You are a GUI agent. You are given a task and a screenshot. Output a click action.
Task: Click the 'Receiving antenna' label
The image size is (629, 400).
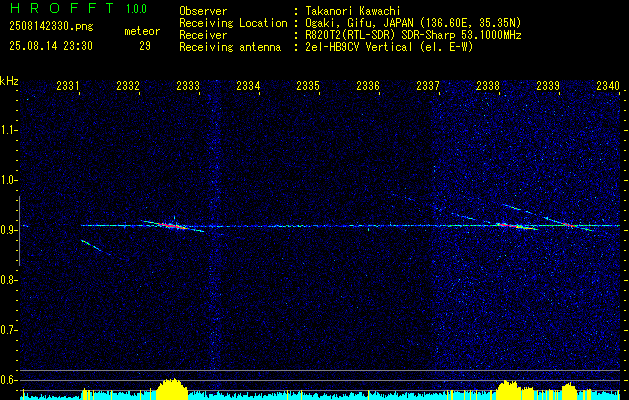point(230,47)
